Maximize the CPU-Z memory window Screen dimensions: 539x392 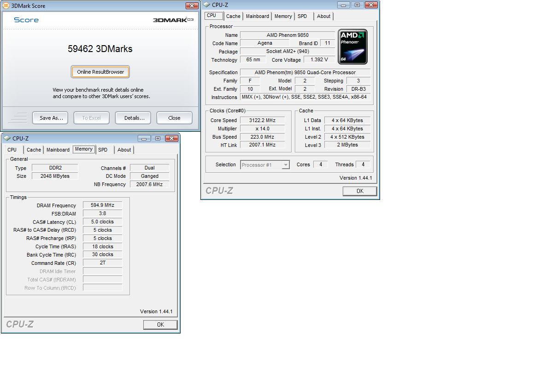point(158,139)
